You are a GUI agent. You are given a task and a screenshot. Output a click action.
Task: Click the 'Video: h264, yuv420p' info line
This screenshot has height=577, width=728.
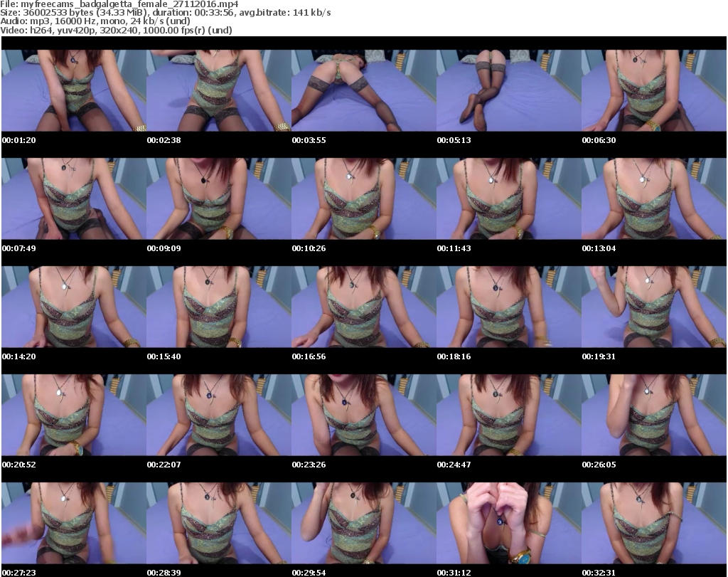point(116,30)
